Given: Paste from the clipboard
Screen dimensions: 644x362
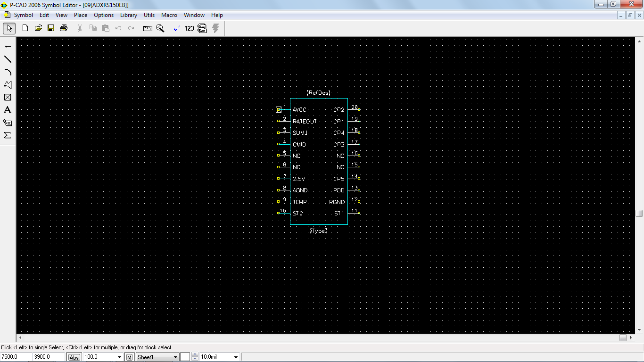Looking at the screenshot, I should pyautogui.click(x=106, y=28).
